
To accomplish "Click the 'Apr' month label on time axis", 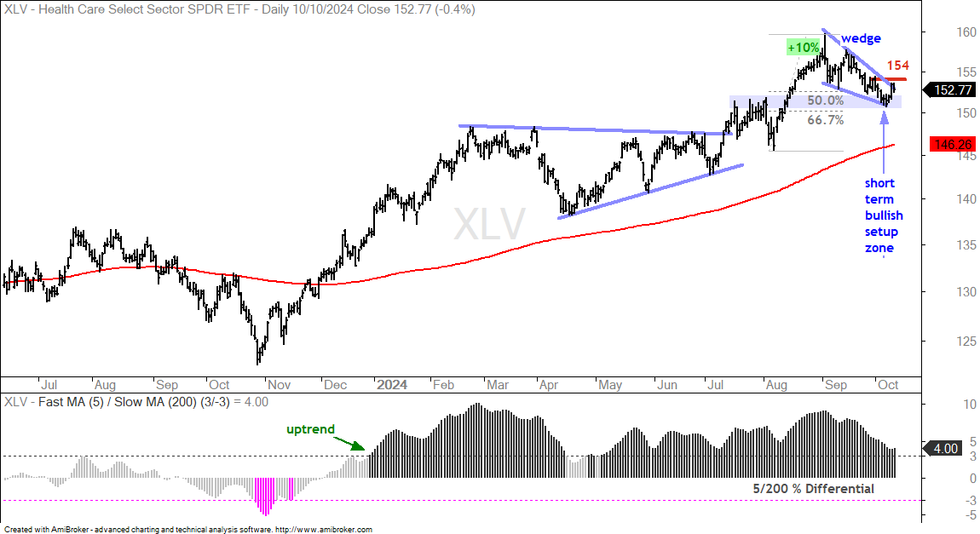I will click(548, 385).
